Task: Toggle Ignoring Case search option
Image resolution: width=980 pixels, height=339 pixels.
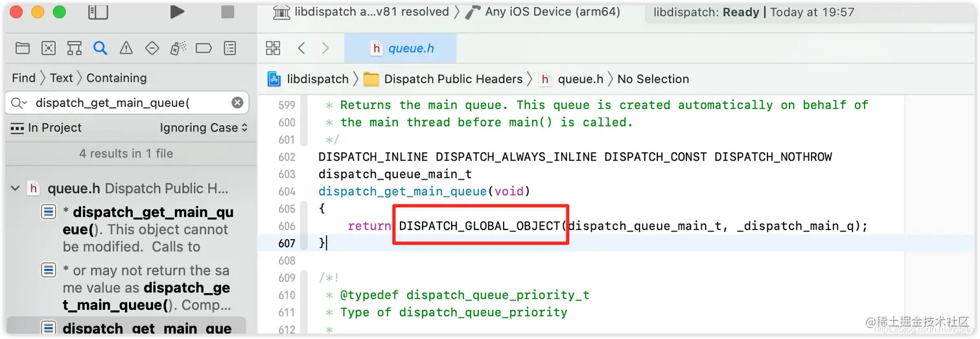Action: 204,128
